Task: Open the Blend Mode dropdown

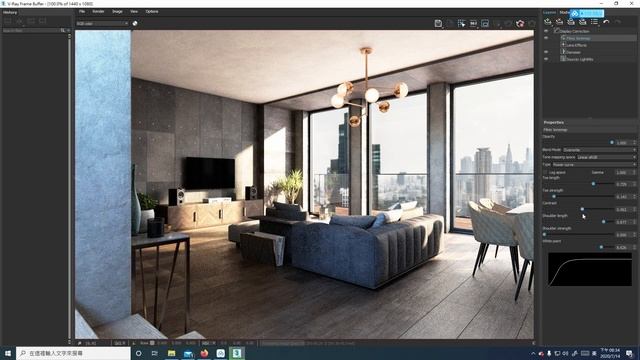Action: (x=599, y=150)
